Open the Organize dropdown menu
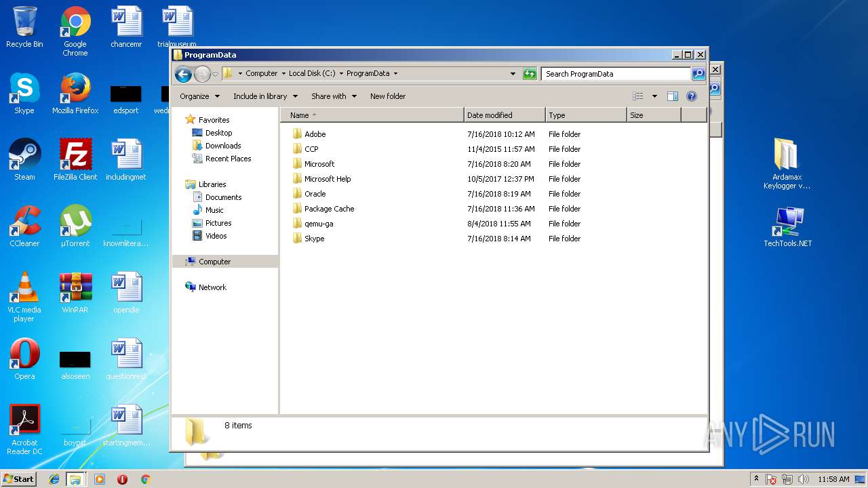868x488 pixels. point(199,96)
